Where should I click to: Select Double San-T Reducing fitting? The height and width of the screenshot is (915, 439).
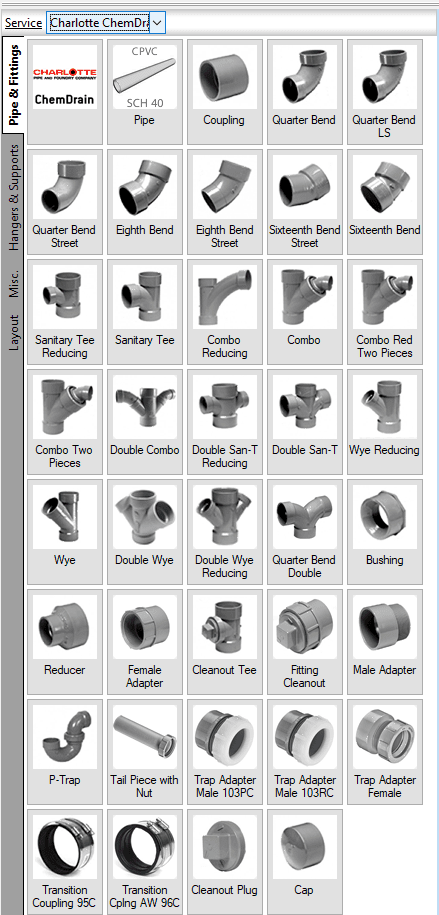[x=224, y=422]
